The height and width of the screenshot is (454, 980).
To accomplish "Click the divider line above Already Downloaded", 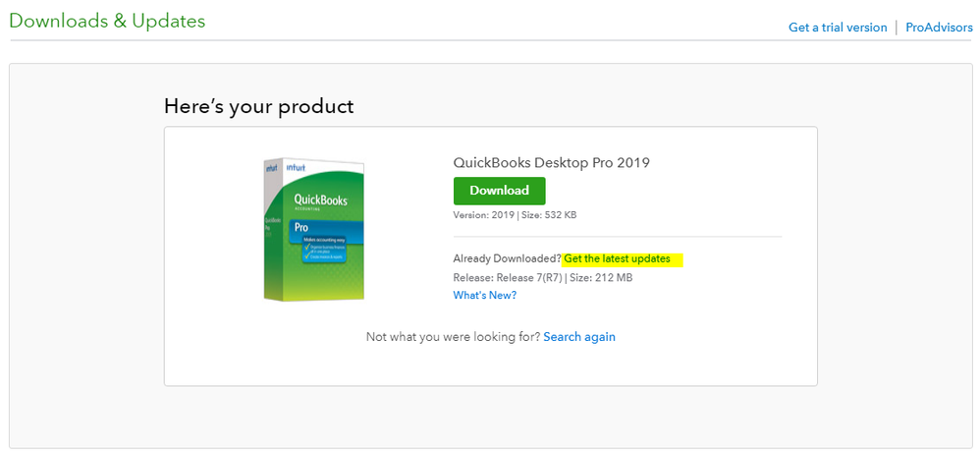I will pyautogui.click(x=617, y=237).
